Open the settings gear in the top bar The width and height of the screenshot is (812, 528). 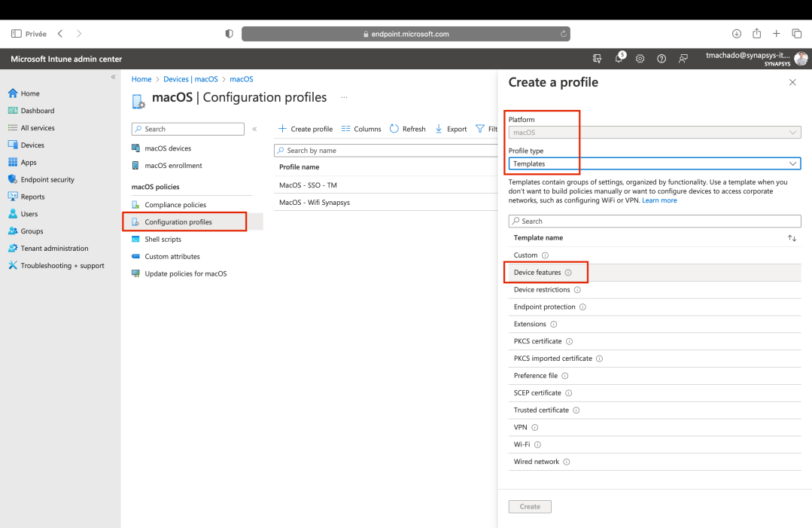pos(640,58)
